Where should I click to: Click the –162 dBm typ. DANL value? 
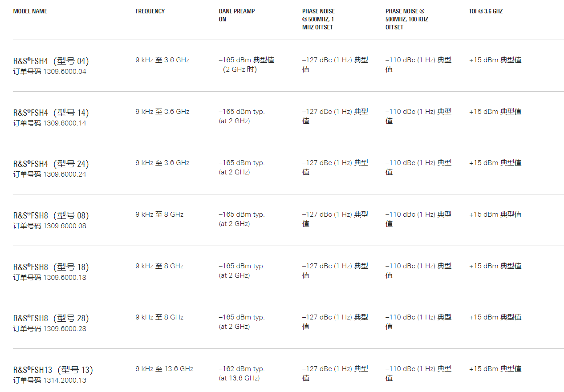tap(241, 369)
